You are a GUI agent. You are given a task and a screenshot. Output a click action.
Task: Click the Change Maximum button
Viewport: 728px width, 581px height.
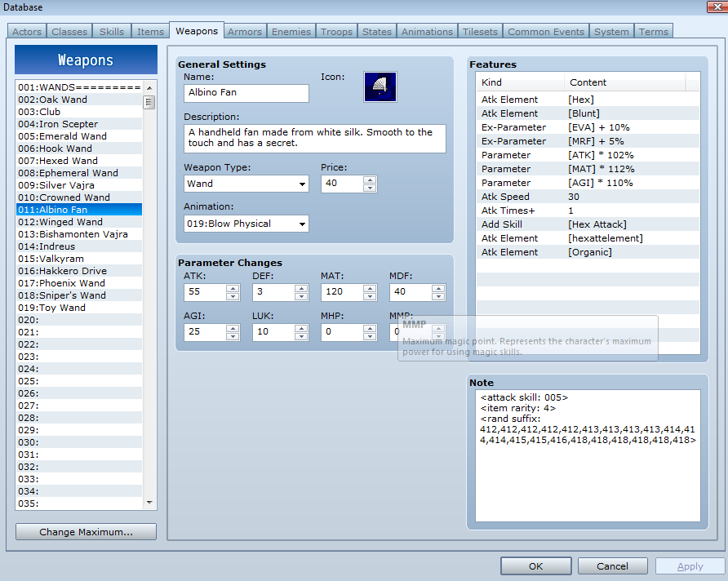point(86,532)
